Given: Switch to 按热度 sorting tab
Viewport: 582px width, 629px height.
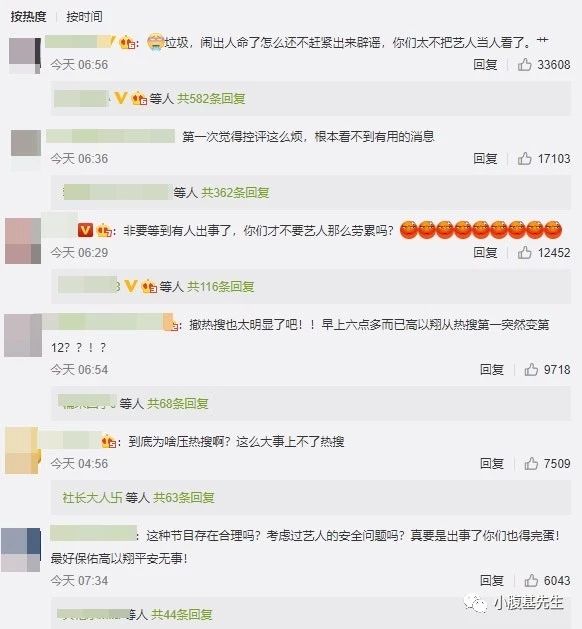Looking at the screenshot, I should (x=28, y=16).
